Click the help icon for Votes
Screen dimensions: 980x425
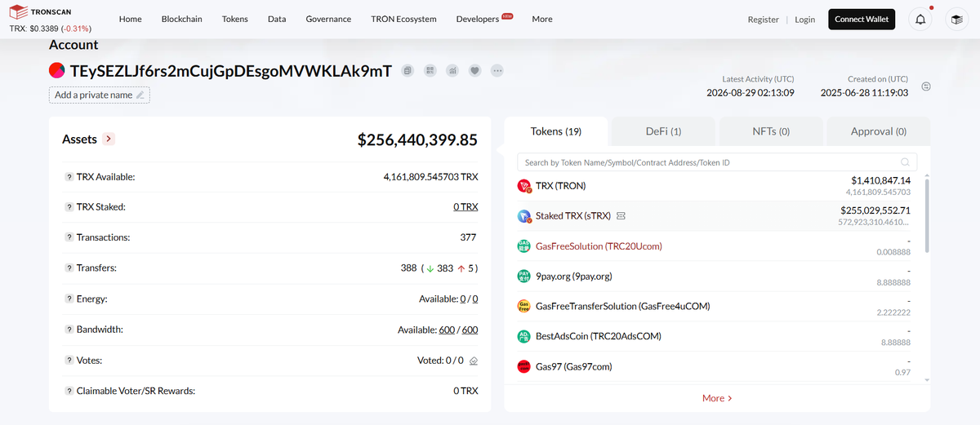point(69,361)
